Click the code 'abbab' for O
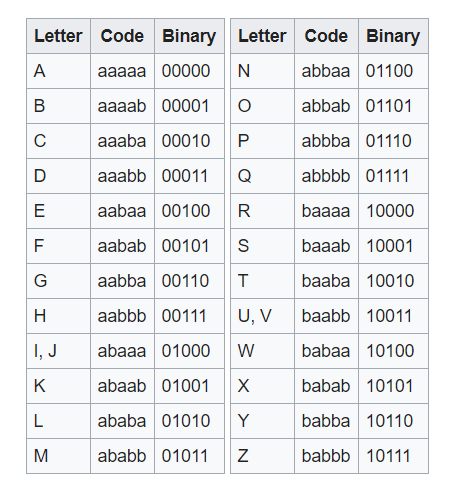 [326, 106]
